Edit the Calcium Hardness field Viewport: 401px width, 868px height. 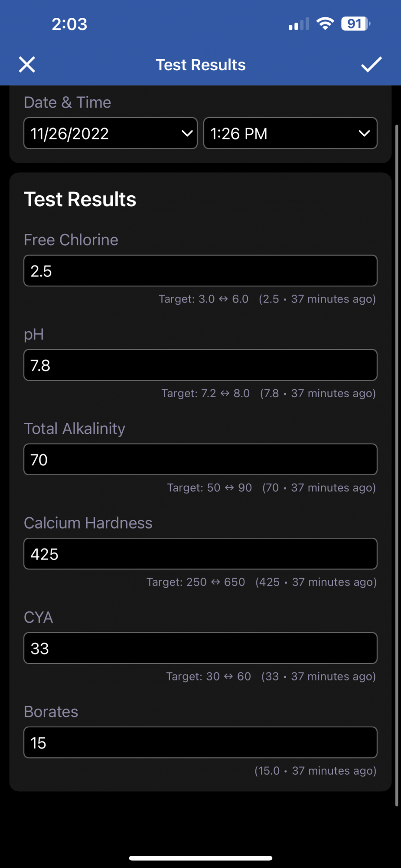coord(200,554)
